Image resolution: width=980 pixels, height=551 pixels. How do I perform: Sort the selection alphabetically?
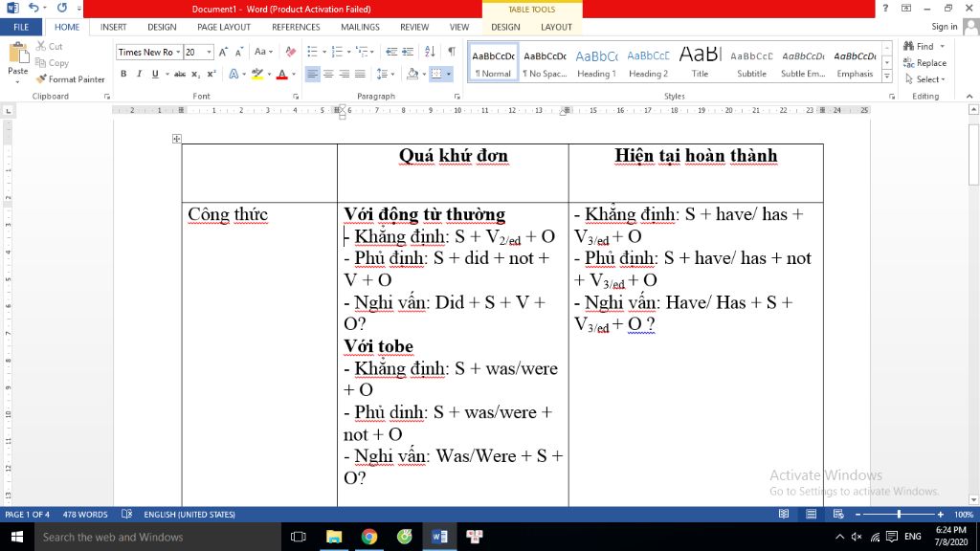[430, 52]
